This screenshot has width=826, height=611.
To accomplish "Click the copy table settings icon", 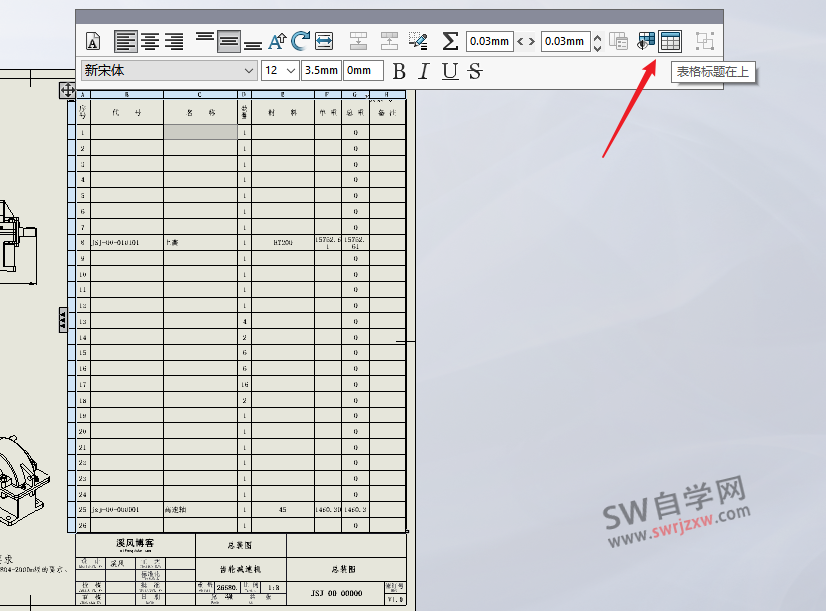I will (621, 41).
